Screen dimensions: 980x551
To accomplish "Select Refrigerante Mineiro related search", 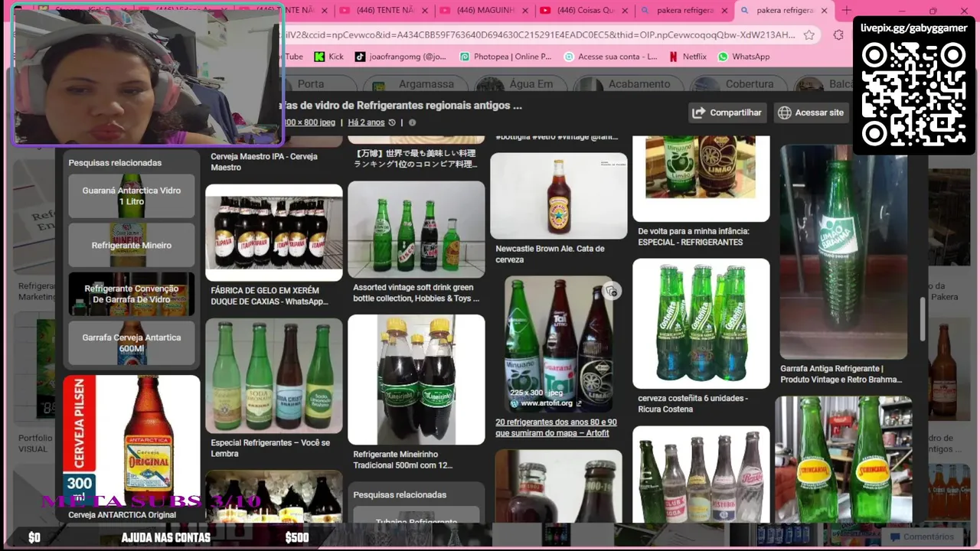I will 132,245.
